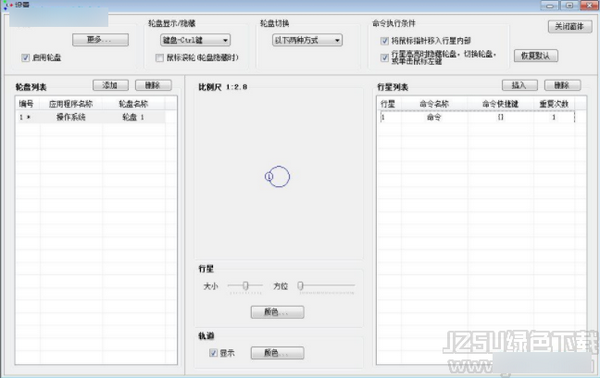
Task: Open the 以下两种方式 wheel switch dropdown
Action: pos(307,40)
